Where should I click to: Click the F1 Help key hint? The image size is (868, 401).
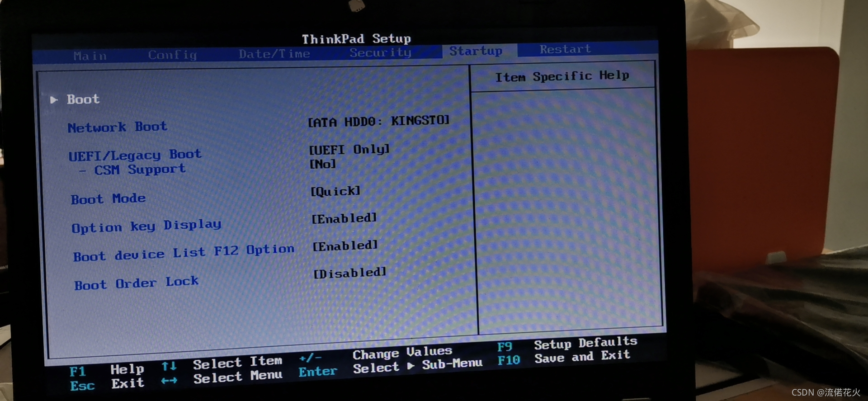pyautogui.click(x=107, y=370)
